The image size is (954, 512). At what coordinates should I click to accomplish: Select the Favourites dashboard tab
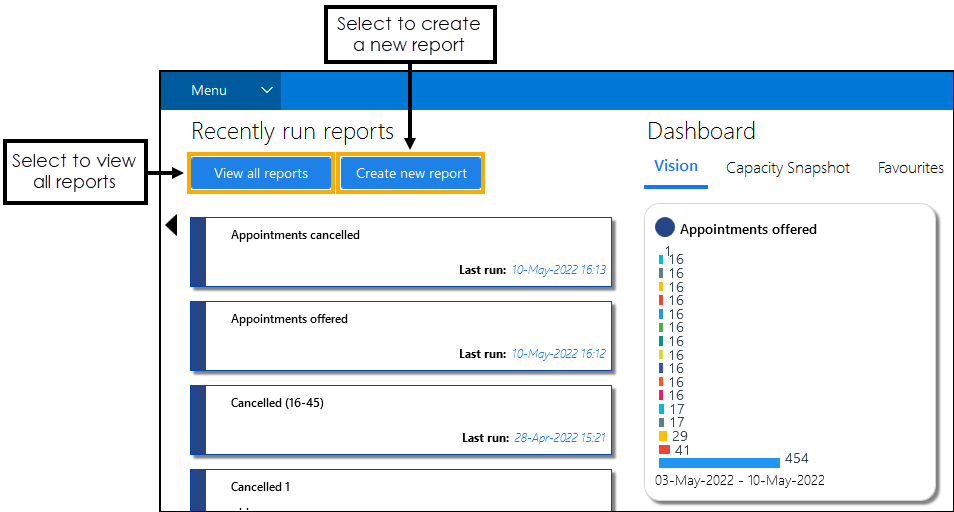tap(910, 168)
